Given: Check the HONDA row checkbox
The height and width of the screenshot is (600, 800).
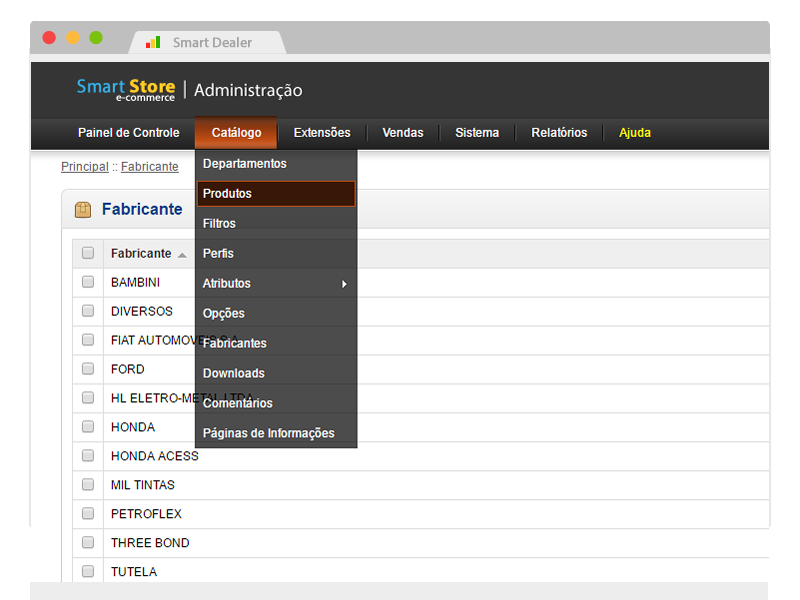Looking at the screenshot, I should tap(88, 426).
